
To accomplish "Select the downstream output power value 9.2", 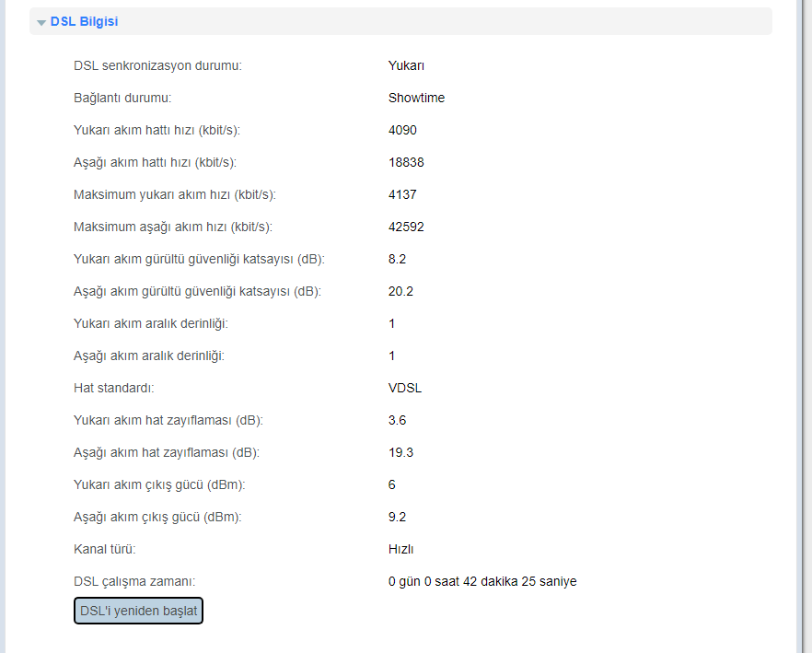I will pyautogui.click(x=397, y=518).
